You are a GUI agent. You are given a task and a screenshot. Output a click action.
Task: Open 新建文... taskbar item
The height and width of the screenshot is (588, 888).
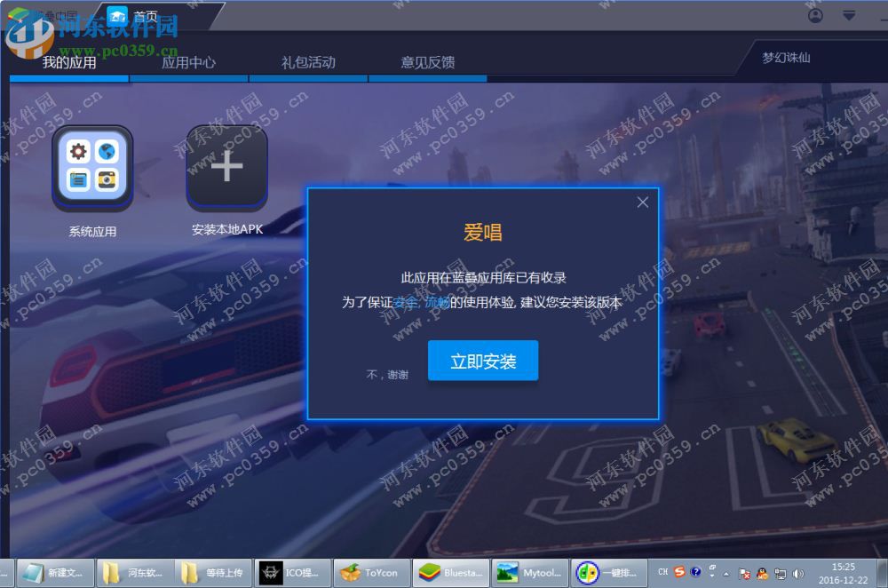[x=55, y=573]
